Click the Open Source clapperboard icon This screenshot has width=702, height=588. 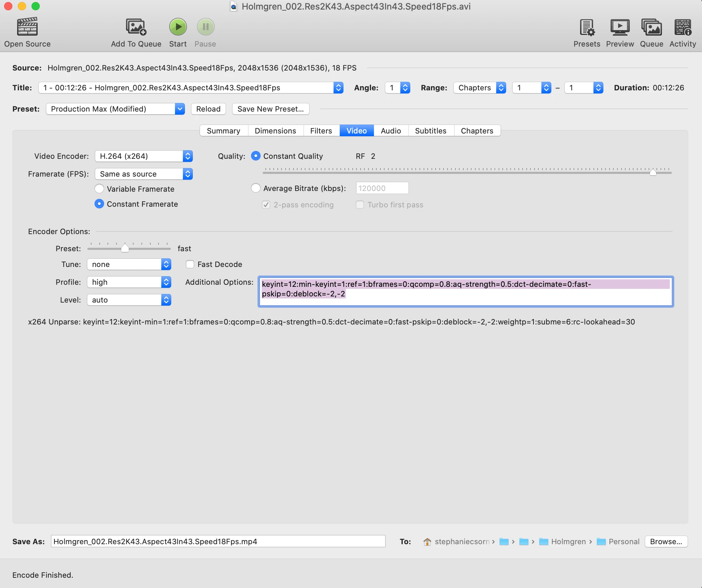(27, 27)
